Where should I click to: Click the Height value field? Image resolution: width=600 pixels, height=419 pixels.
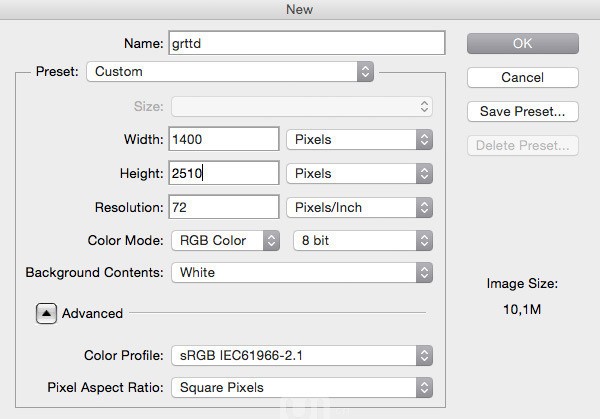(225, 173)
